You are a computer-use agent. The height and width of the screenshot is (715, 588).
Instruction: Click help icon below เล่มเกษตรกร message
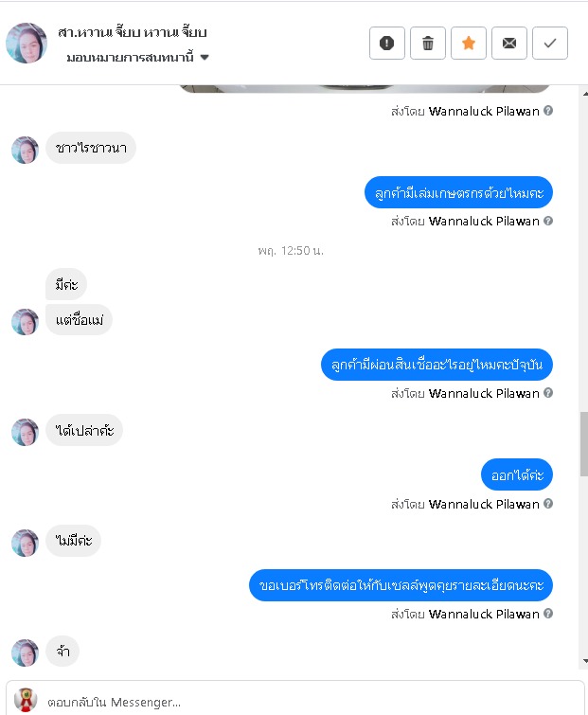pos(548,222)
